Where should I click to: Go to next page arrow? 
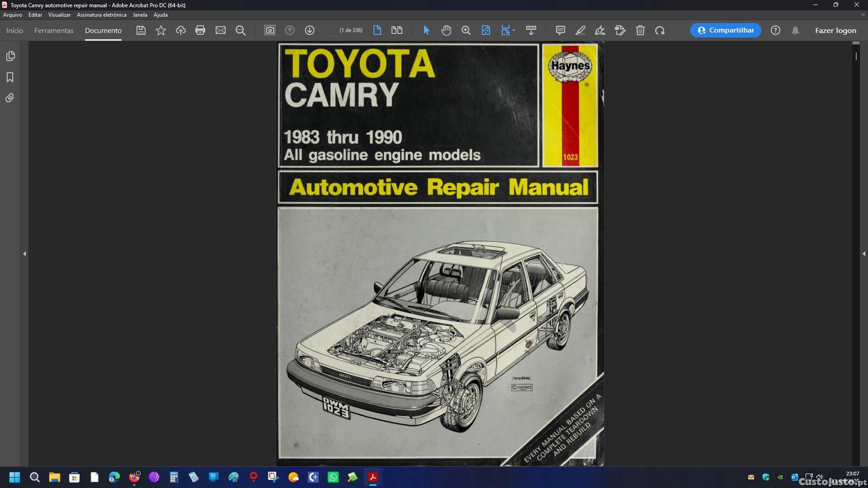point(310,30)
